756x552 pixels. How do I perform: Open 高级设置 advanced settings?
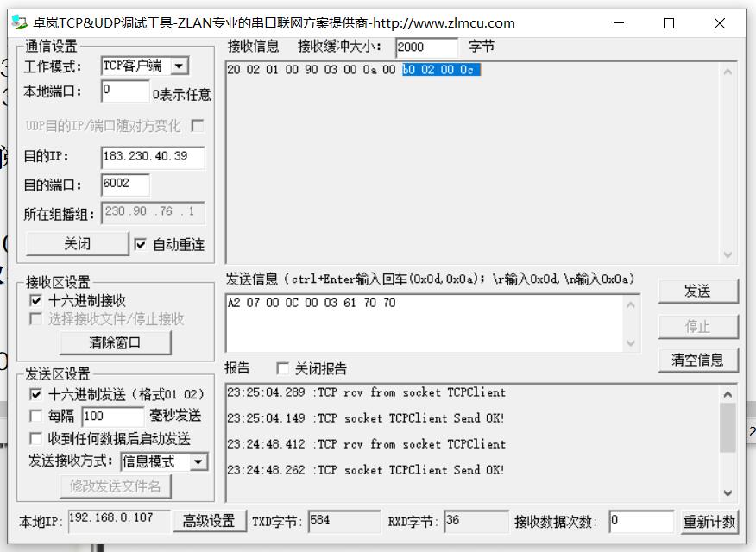click(x=211, y=521)
